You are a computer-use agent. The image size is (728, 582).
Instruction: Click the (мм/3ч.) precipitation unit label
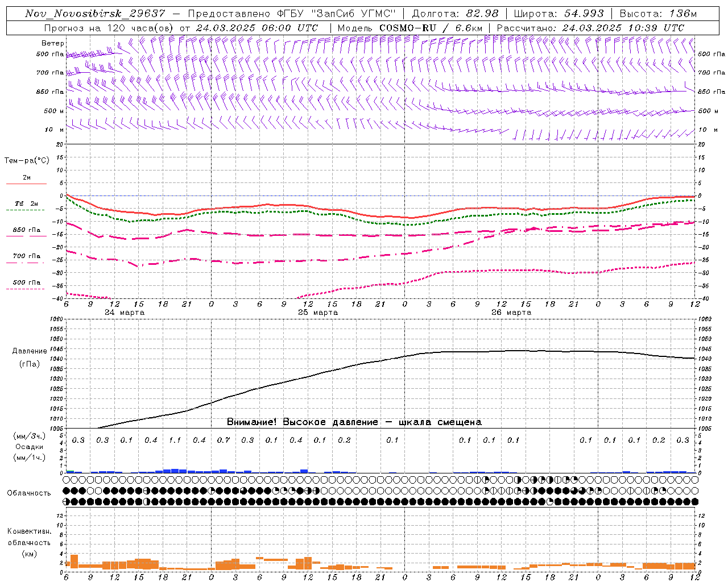pyautogui.click(x=30, y=436)
